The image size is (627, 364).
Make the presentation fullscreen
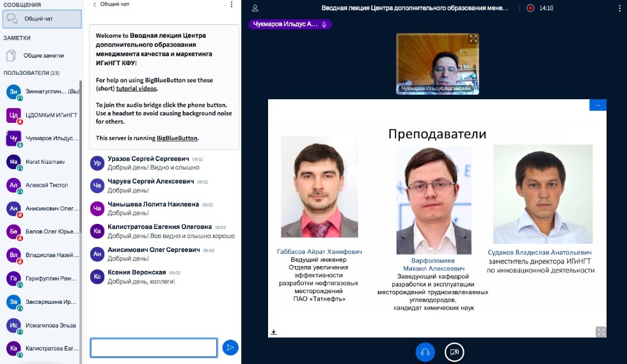[x=600, y=331]
